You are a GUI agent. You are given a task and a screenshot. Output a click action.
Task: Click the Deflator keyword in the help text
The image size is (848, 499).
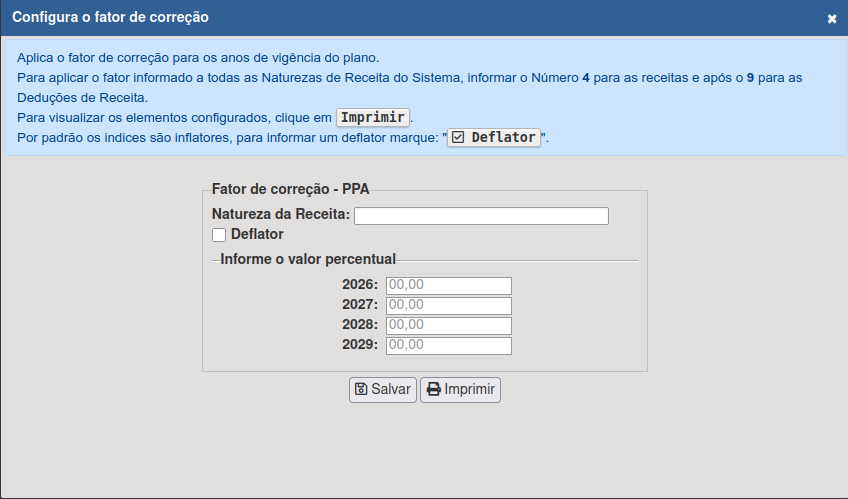point(503,137)
